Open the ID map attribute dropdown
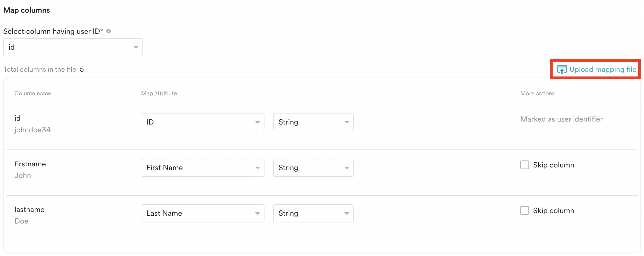 (x=203, y=122)
